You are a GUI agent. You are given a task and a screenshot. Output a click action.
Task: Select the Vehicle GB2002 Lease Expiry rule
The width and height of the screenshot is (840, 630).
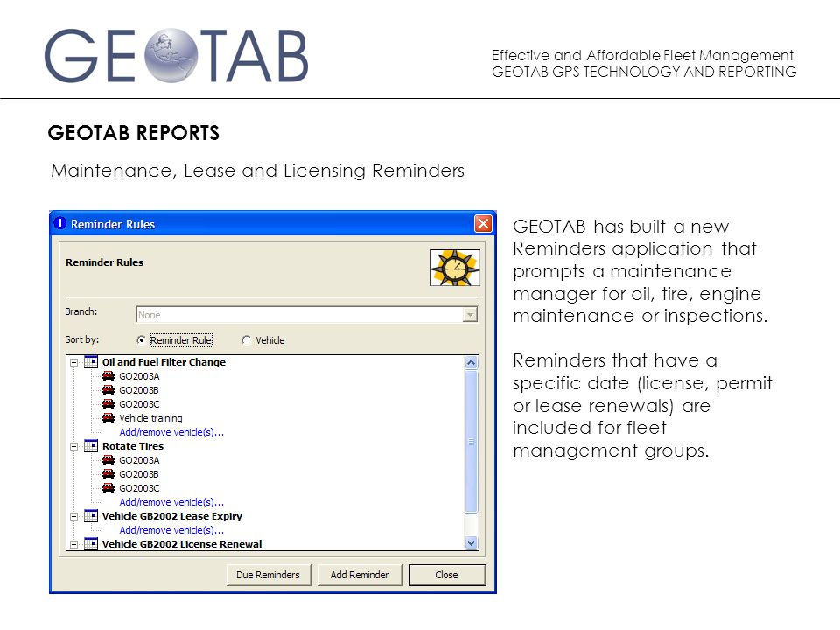point(172,516)
